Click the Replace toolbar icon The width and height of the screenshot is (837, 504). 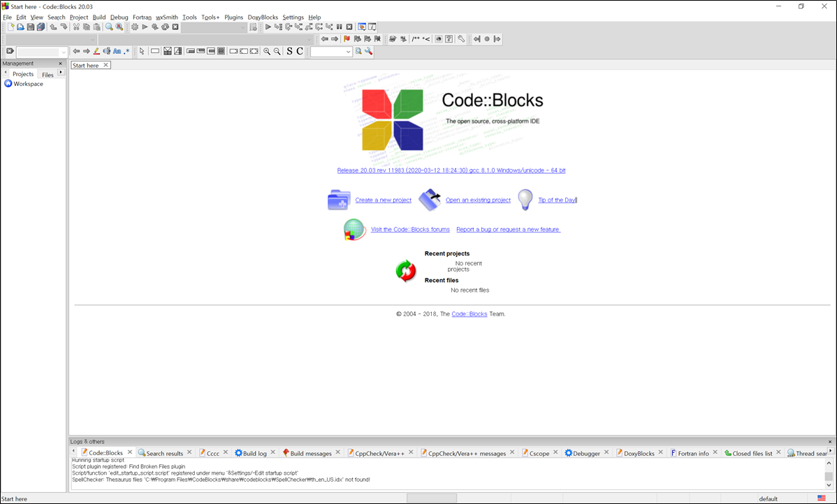[119, 27]
